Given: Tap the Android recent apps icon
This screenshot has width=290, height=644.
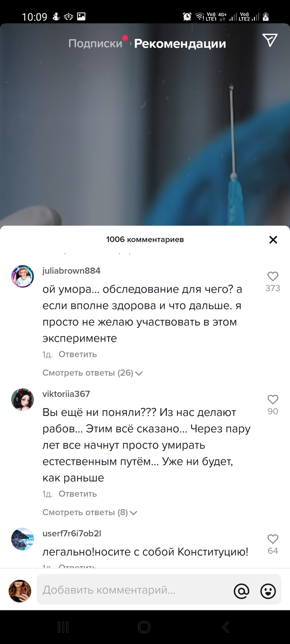Looking at the screenshot, I should 63,627.
